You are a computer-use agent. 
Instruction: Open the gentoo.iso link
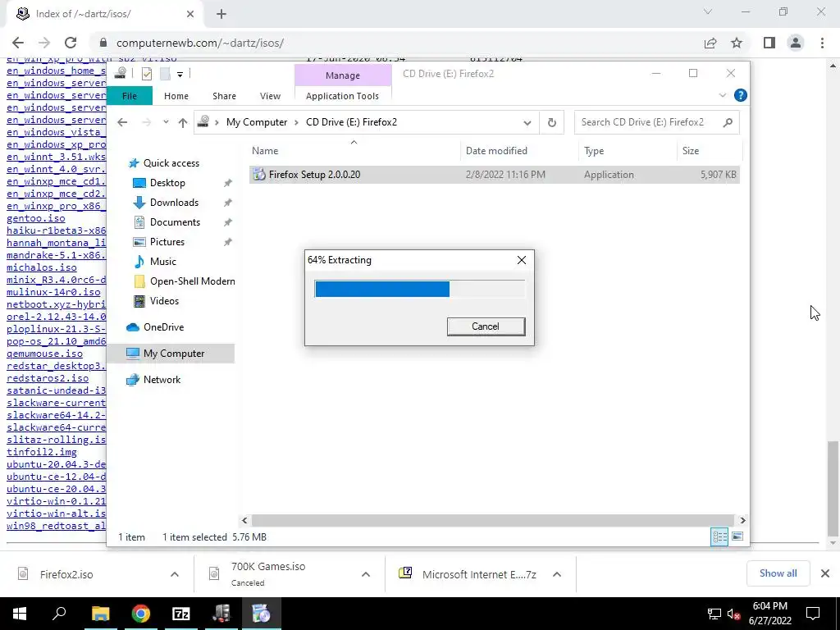pyautogui.click(x=36, y=218)
